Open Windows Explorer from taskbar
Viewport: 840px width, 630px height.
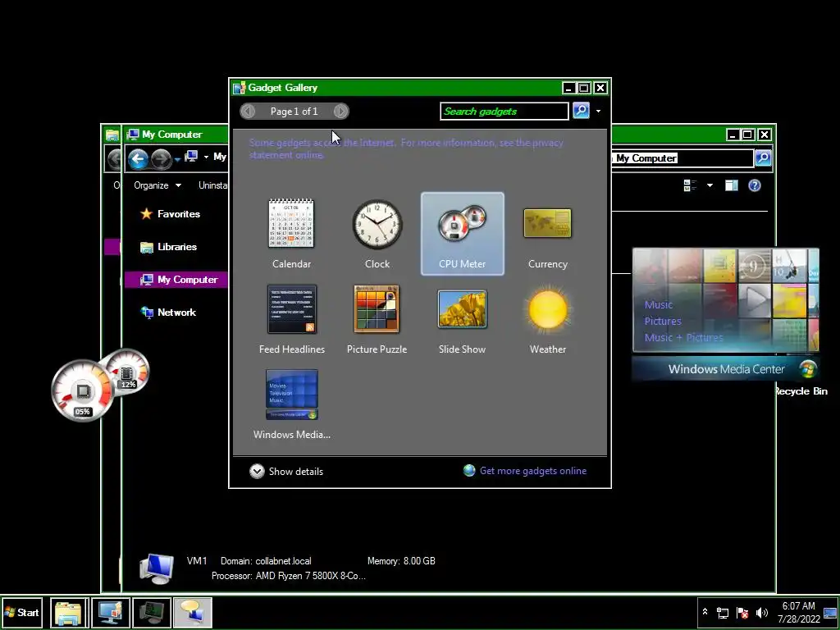[x=69, y=612]
